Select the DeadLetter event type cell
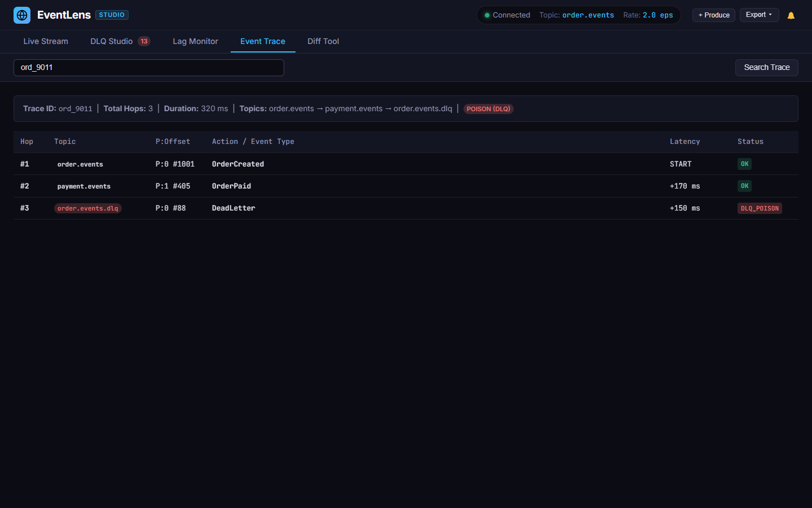This screenshot has height=508, width=812. [233, 208]
